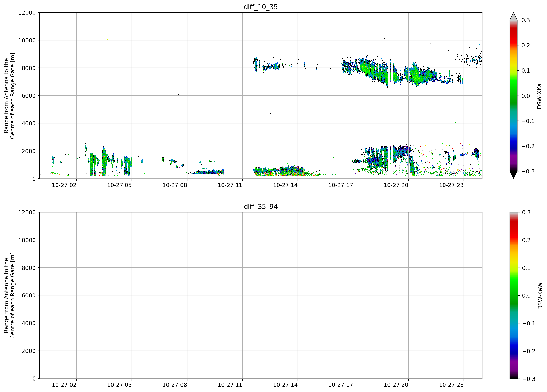Click the −0.3 tick on DSW-XKa colorbar
The width and height of the screenshot is (547, 392).
coord(528,171)
